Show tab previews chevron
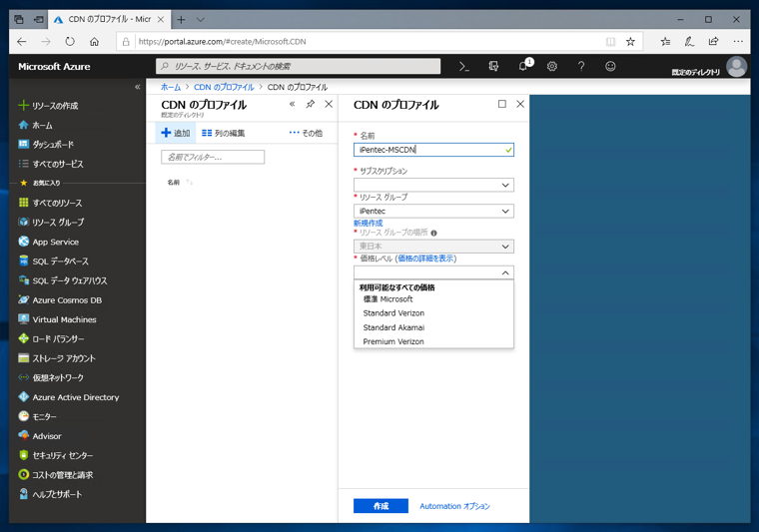The image size is (759, 532). [x=201, y=20]
